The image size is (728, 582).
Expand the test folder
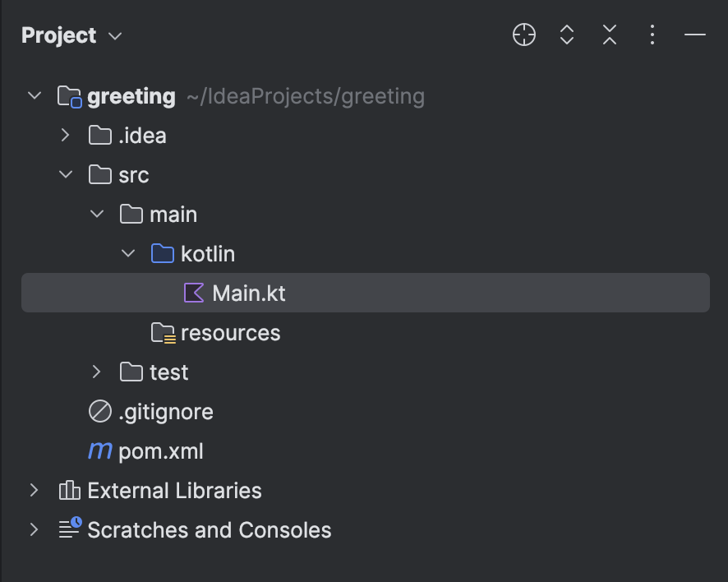[x=97, y=372]
